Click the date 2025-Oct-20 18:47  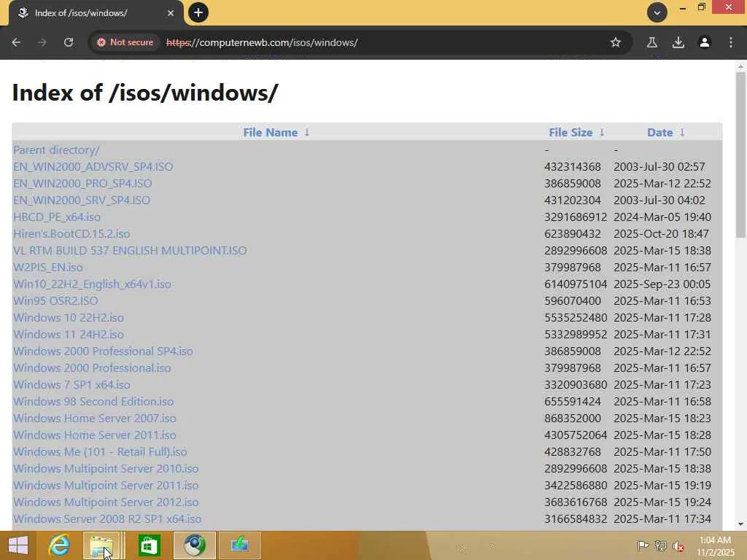coord(661,234)
